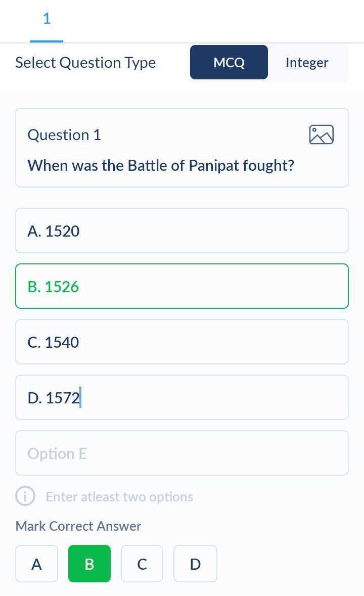
Task: Click the empty Option E field
Action: point(182,453)
